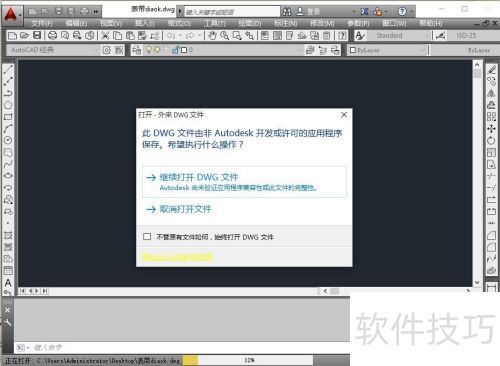Viewport: 500px width, 366px height.
Task: Select the Hatch tool
Action: coord(8,235)
